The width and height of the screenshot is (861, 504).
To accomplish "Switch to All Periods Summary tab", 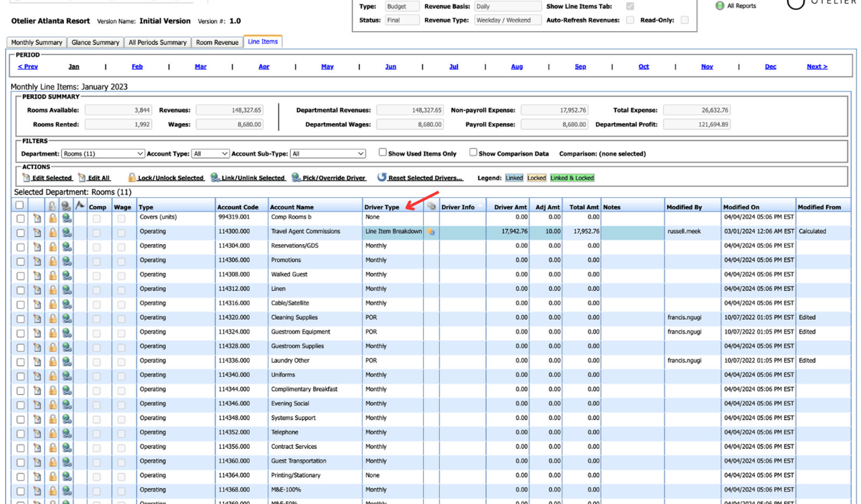I will [x=158, y=42].
